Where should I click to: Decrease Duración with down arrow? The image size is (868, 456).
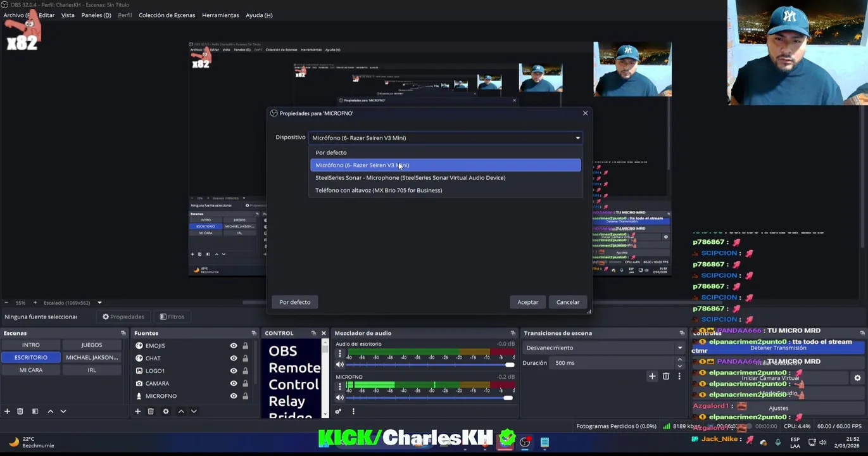point(680,366)
